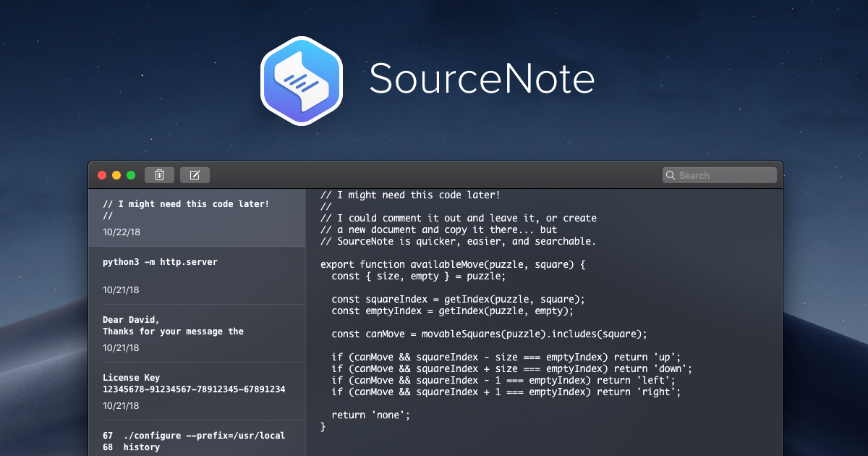Click editor line "// I might need this code later!"
This screenshot has height=456, width=868.
tap(410, 195)
